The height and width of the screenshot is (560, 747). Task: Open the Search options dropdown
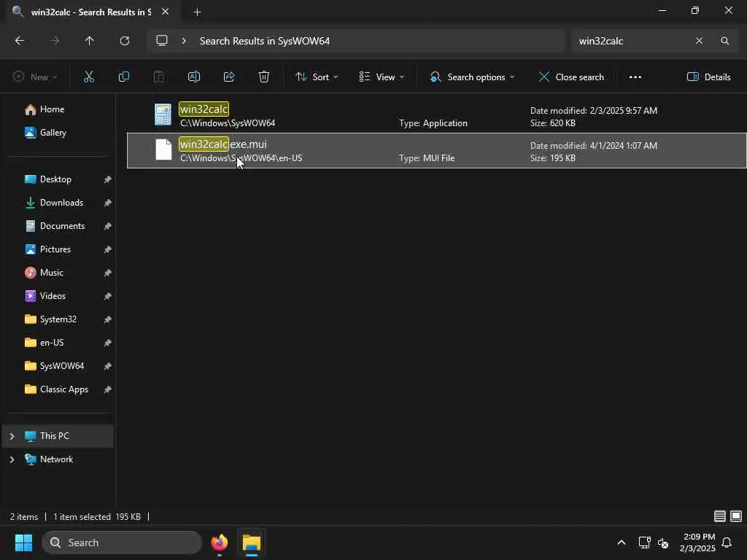pyautogui.click(x=472, y=77)
